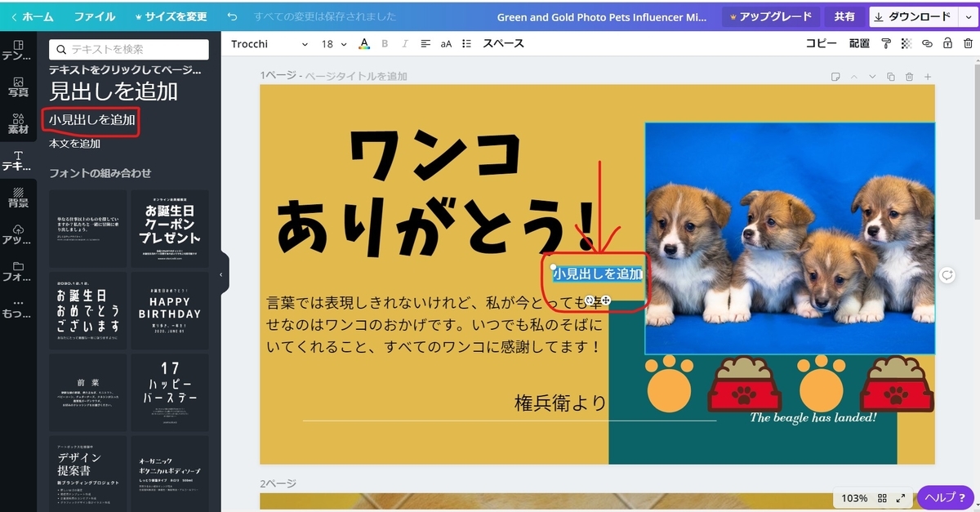The height and width of the screenshot is (512, 980).
Task: Open the 写真 (Photos) panel in sidebar
Action: 18,85
